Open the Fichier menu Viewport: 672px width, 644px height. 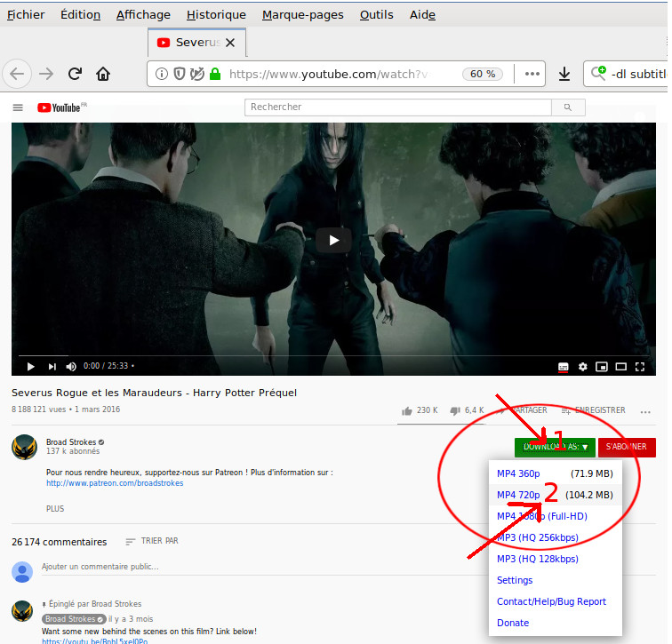coord(26,15)
